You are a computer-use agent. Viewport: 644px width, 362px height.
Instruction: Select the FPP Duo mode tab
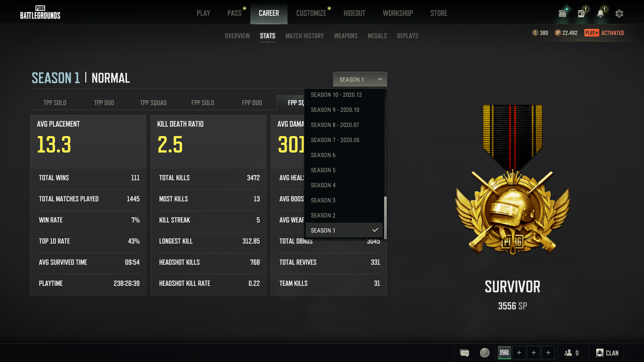[252, 103]
